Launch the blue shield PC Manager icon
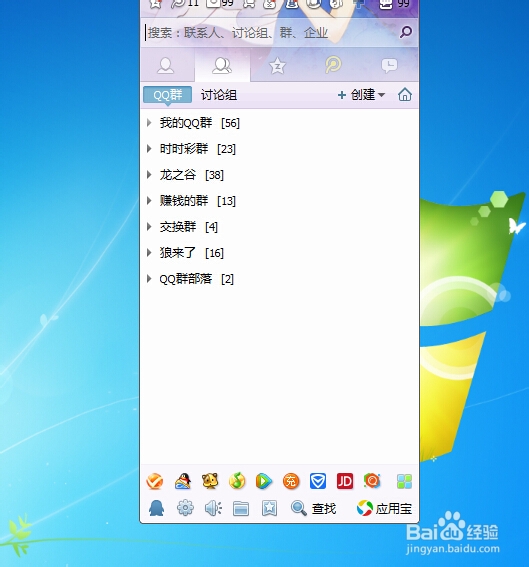529x567 pixels. 318,481
